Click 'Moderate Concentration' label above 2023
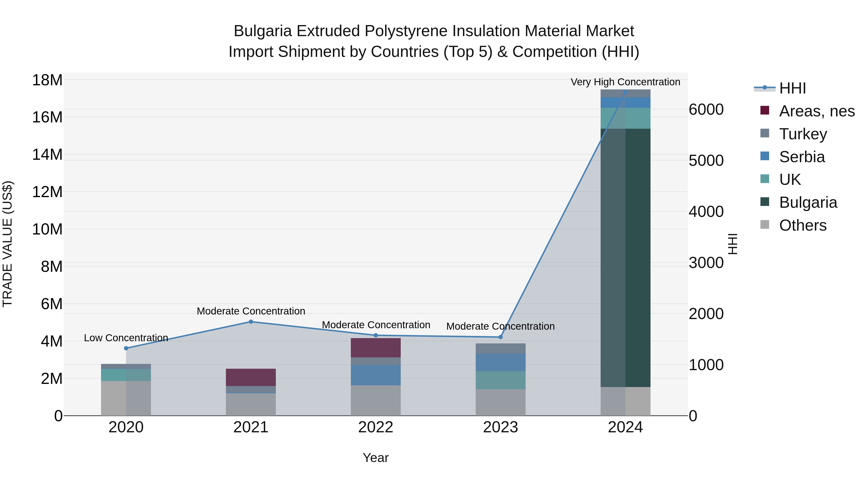868x488 pixels. (500, 326)
